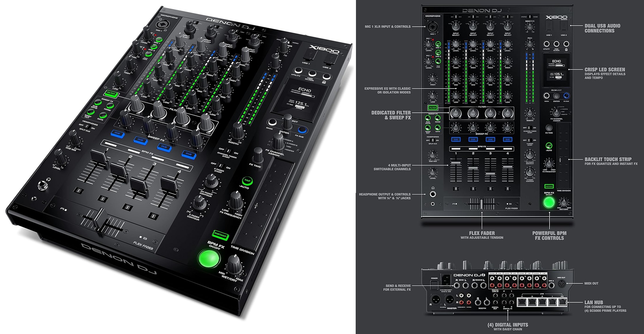This screenshot has height=334, width=644.
Task: Select the NOISE sweep FX button, top-view diagram
Action: (438, 118)
